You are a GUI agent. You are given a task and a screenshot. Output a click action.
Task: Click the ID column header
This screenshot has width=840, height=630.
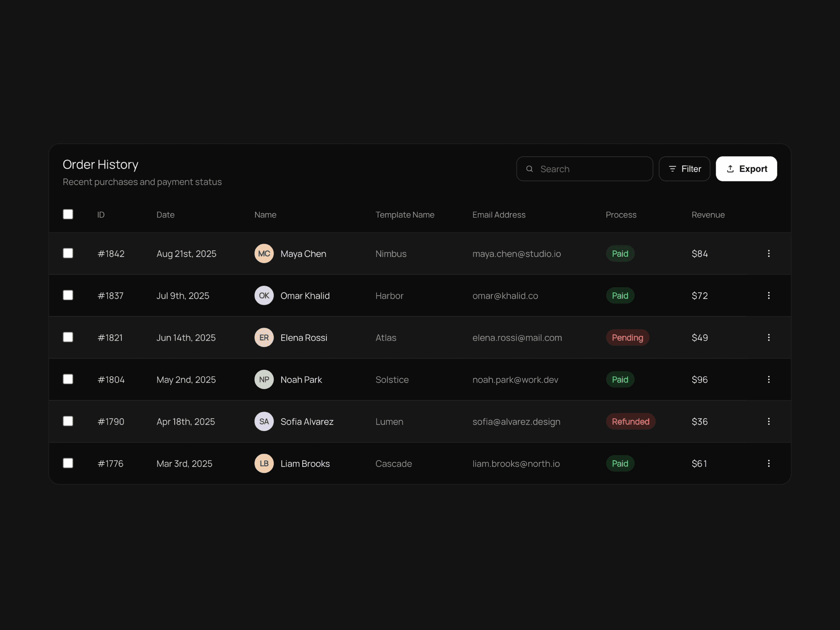(101, 215)
